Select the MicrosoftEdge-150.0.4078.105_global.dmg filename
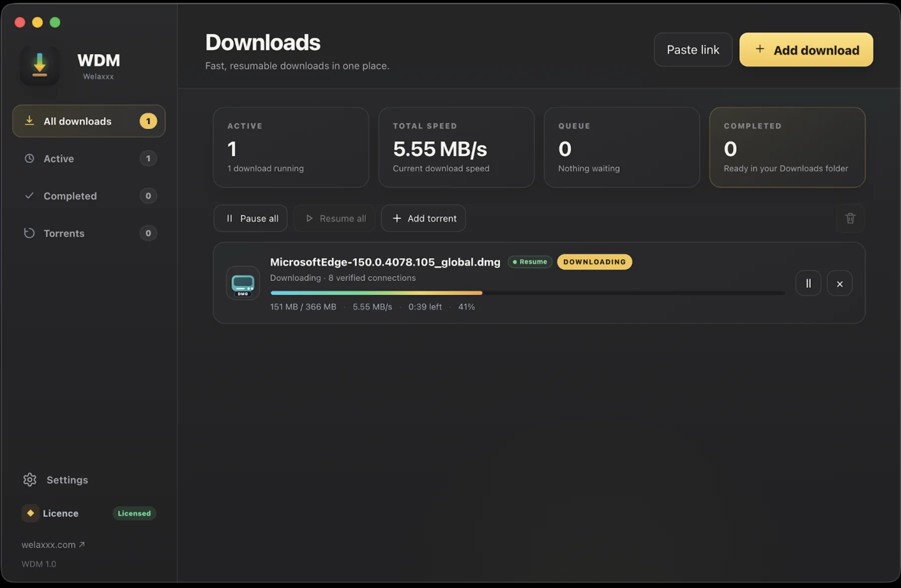Screen dimensions: 901x588 click(x=385, y=262)
